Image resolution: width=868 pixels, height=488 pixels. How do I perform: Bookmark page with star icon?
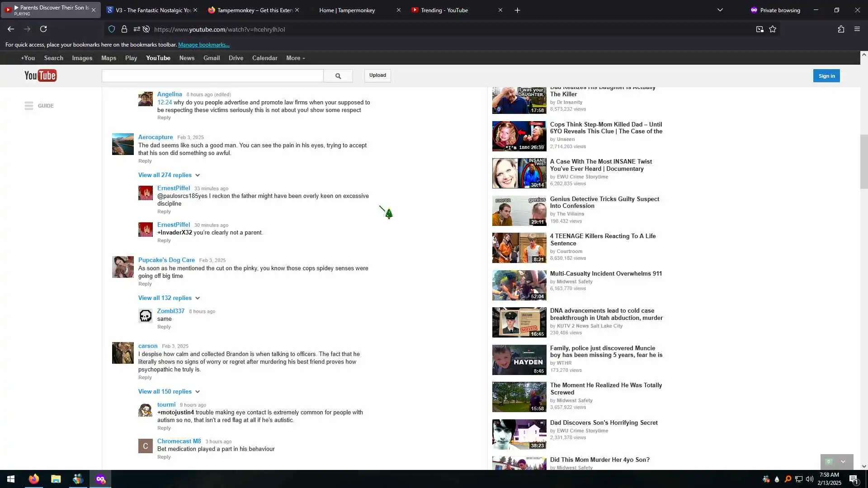[x=773, y=29]
